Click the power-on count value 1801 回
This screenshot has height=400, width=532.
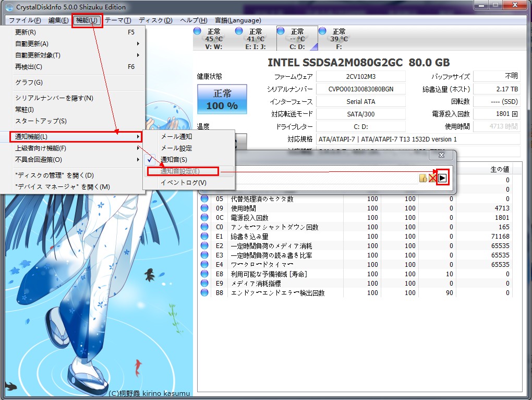point(497,114)
